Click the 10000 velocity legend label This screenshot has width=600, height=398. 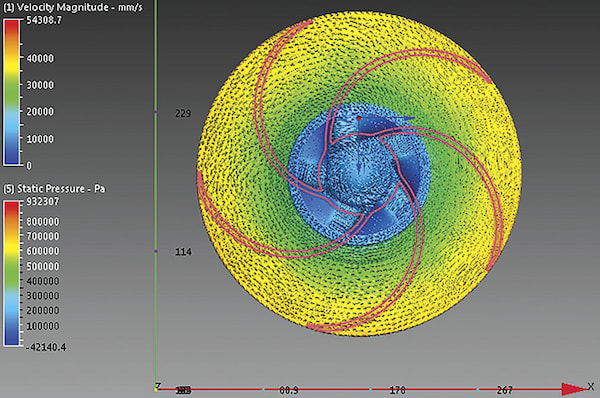pyautogui.click(x=40, y=139)
